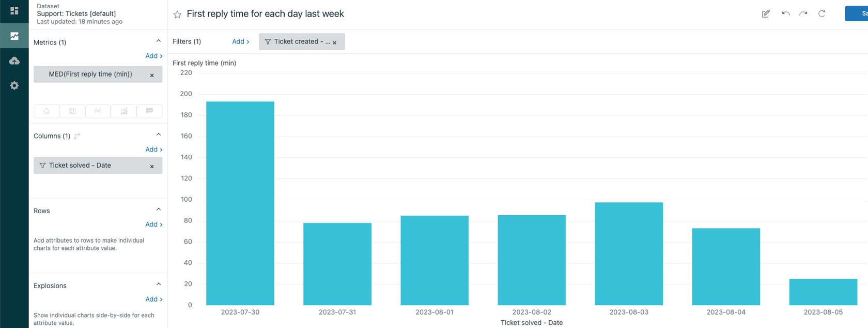Open the Ticket created filter chip
This screenshot has width=868, height=328.
[x=298, y=41]
